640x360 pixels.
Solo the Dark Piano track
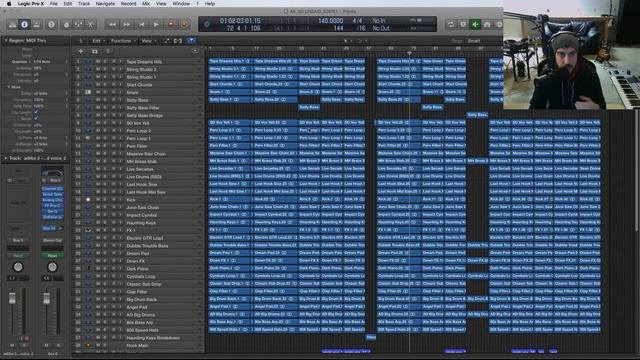105,269
